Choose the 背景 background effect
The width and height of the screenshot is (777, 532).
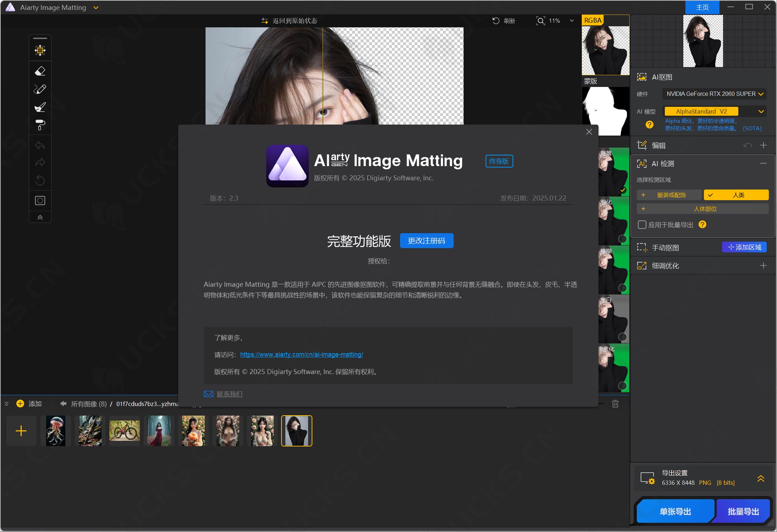(614, 172)
